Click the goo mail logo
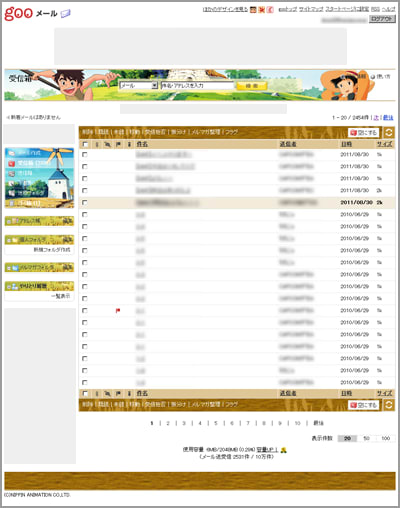Image resolution: width=400 pixels, height=508 pixels. pos(37,13)
